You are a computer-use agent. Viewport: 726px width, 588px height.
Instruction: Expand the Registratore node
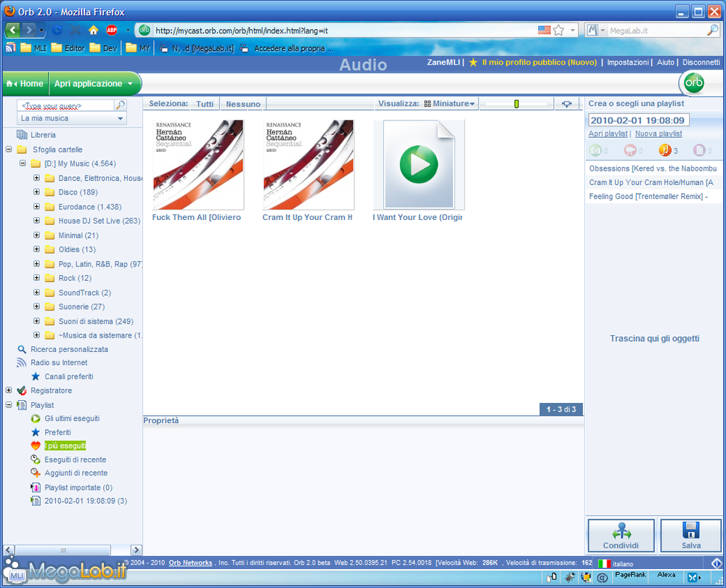(x=9, y=391)
